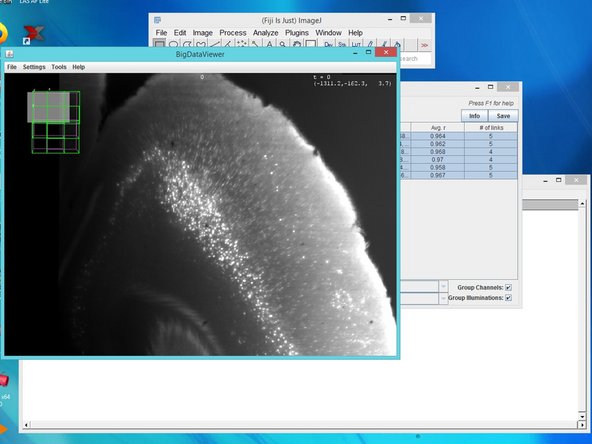Viewport: 592px width, 444px height.
Task: Select the row with Avg. r 0.97
Action: (x=459, y=160)
